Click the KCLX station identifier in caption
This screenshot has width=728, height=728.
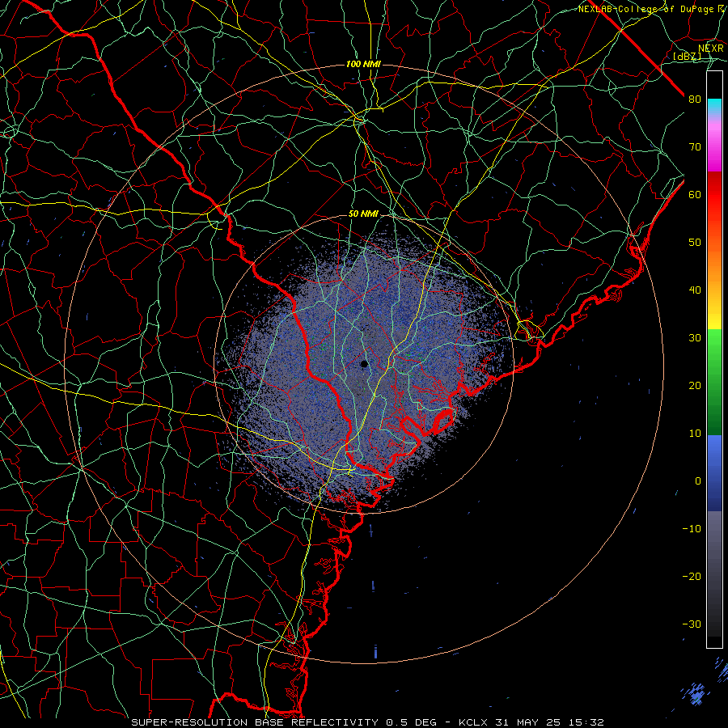(473, 722)
